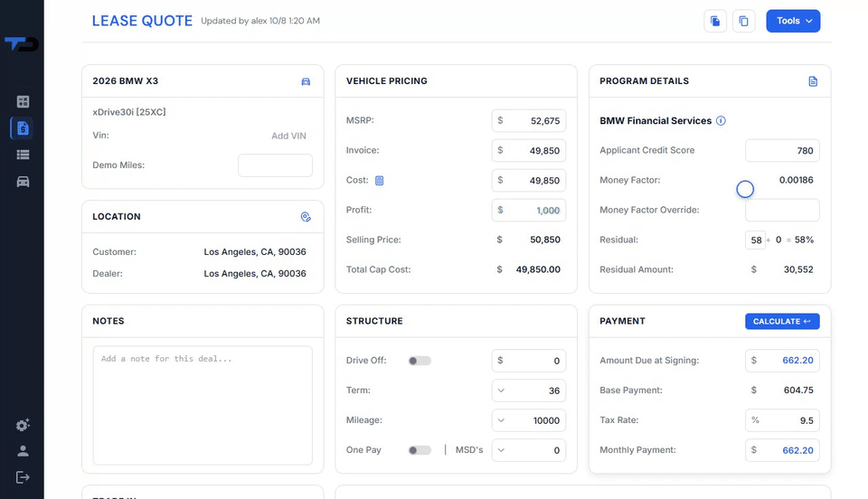Edit the Drive Off amount field
The width and height of the screenshot is (868, 499).
coord(529,361)
